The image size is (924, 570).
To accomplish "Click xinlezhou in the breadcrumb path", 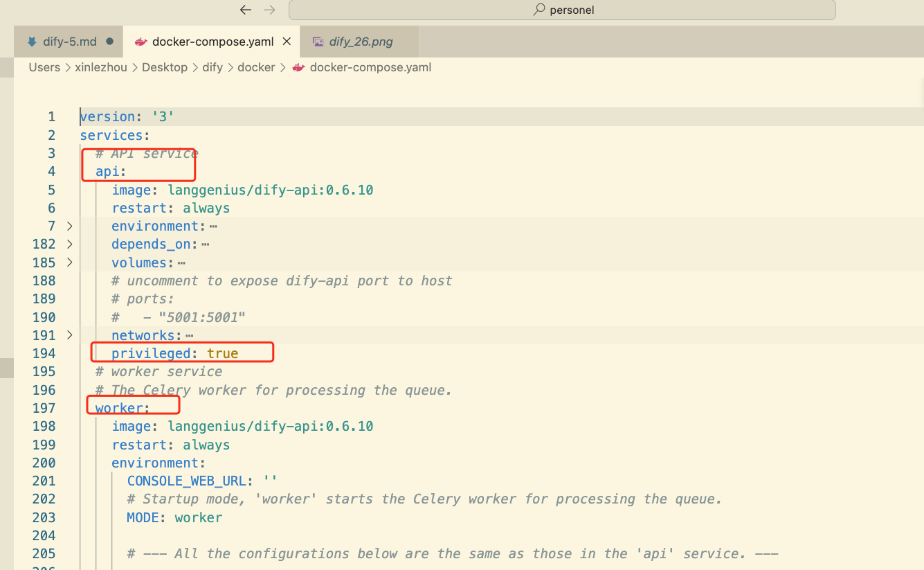I will point(101,67).
